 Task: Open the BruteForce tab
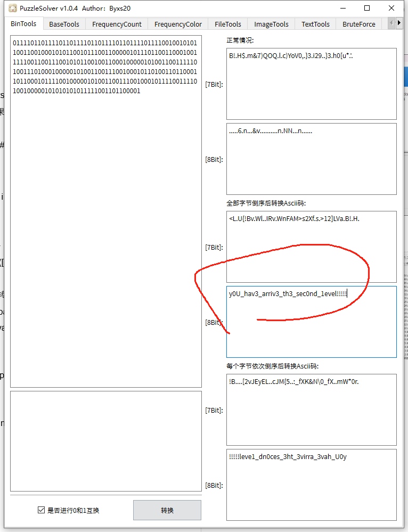358,24
